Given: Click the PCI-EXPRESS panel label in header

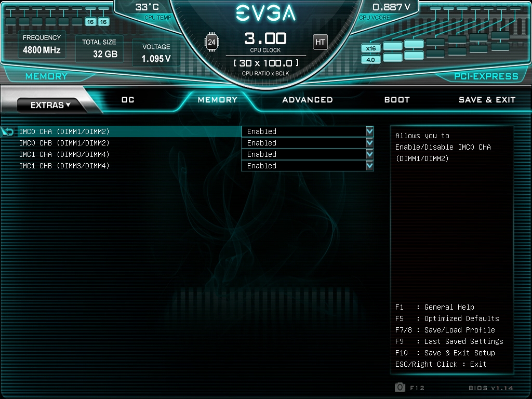Looking at the screenshot, I should coord(486,76).
